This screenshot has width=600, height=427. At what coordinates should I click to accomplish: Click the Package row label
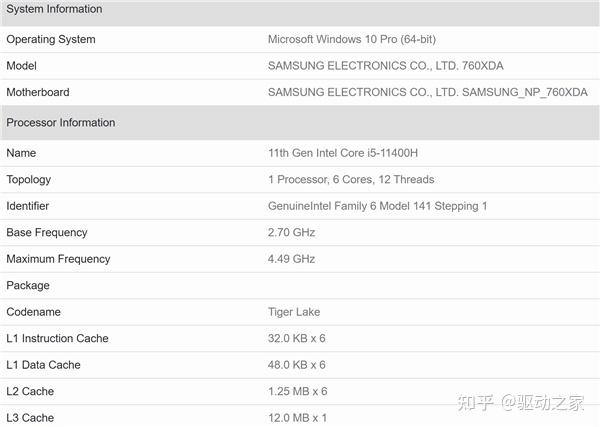coord(28,286)
